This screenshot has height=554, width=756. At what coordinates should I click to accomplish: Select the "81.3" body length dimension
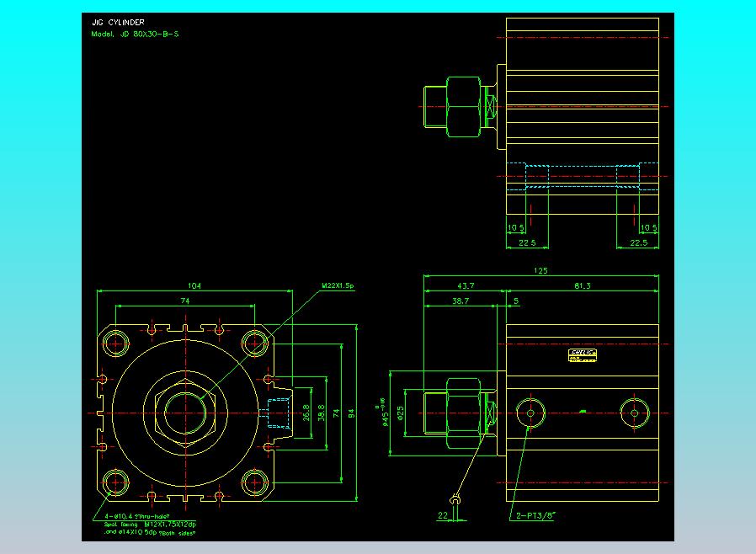tap(582, 286)
